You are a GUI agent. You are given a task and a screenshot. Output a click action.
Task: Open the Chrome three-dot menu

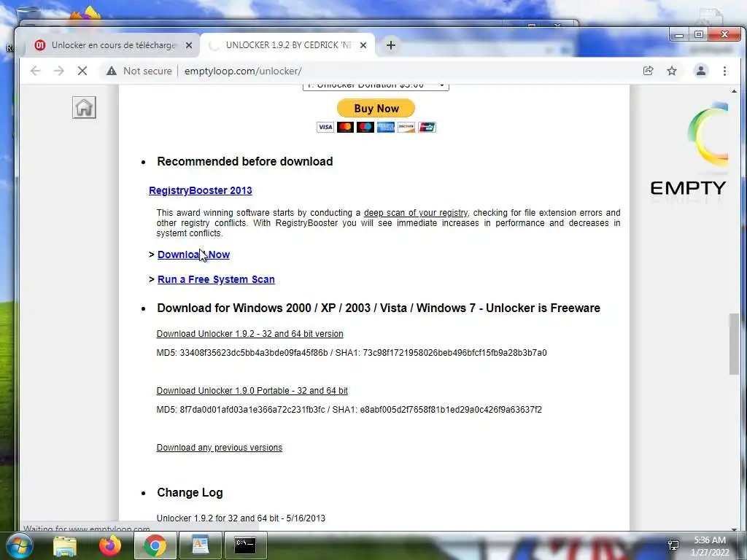coord(724,71)
